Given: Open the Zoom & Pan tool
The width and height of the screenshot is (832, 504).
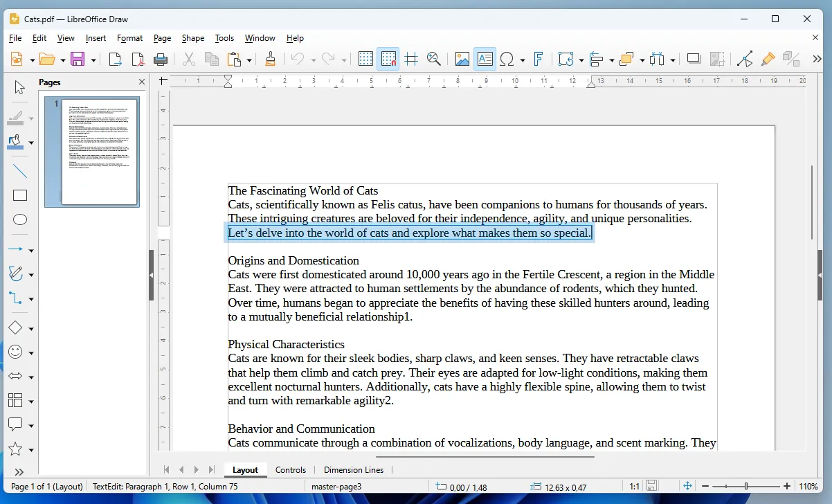Looking at the screenshot, I should tap(434, 59).
